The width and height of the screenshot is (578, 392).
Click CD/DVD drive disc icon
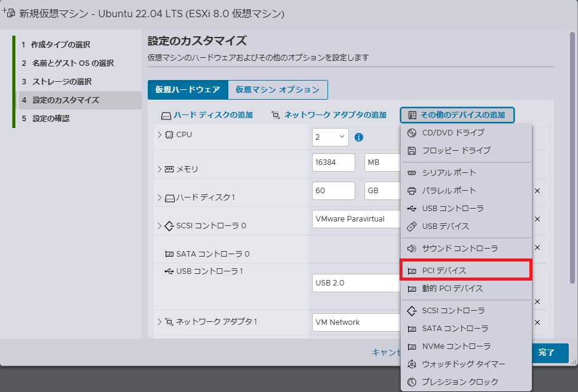point(412,133)
